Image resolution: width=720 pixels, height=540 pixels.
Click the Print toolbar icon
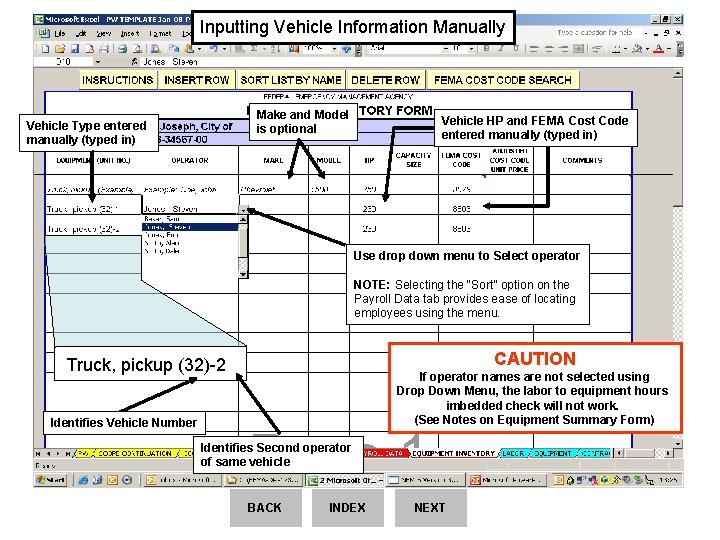coord(122,49)
